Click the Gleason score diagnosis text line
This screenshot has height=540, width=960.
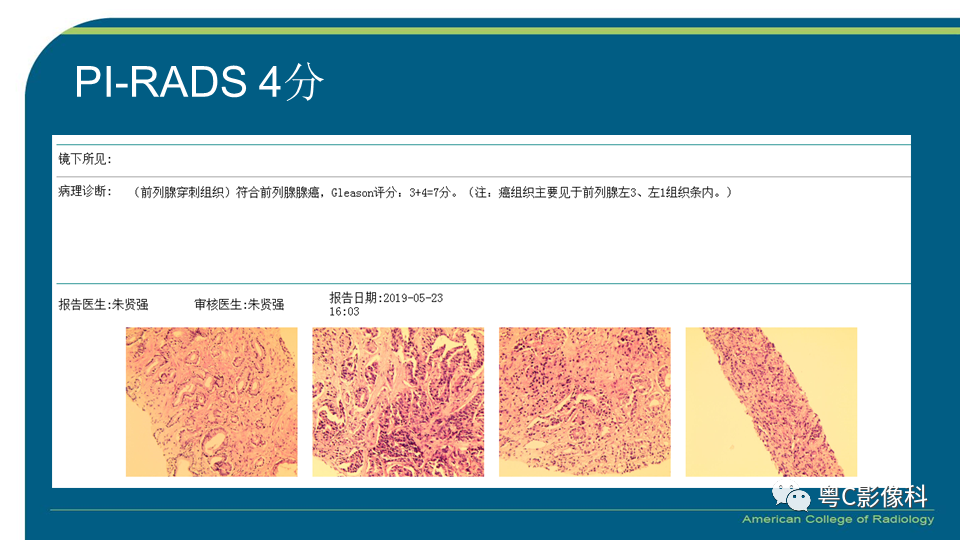coord(432,193)
